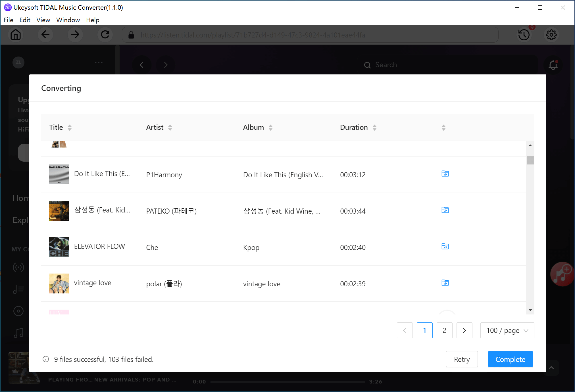Screen dimensions: 575x392
Task: Open the 100 / page dropdown
Action: click(507, 330)
